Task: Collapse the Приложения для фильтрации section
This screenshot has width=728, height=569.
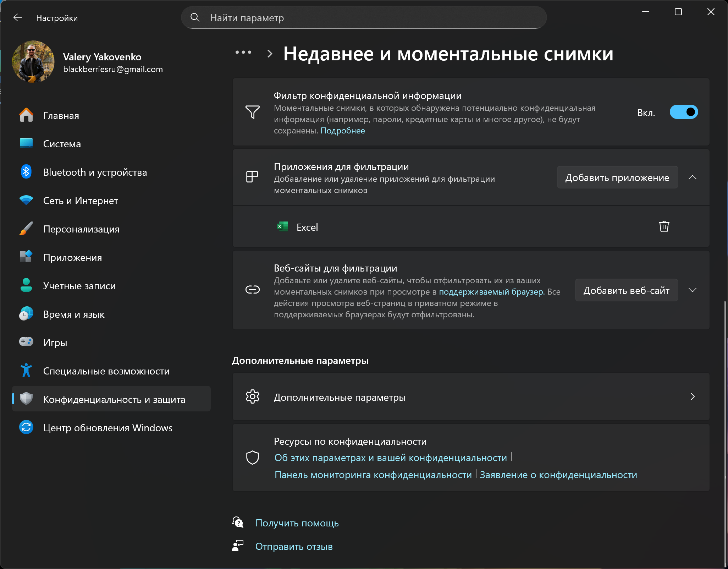Action: tap(693, 177)
